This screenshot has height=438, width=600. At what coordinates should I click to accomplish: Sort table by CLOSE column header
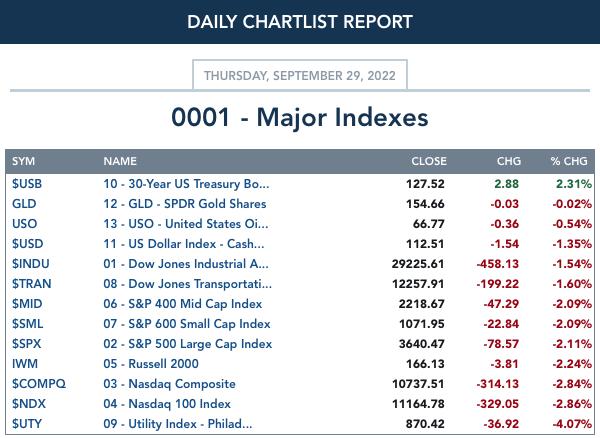tap(429, 161)
